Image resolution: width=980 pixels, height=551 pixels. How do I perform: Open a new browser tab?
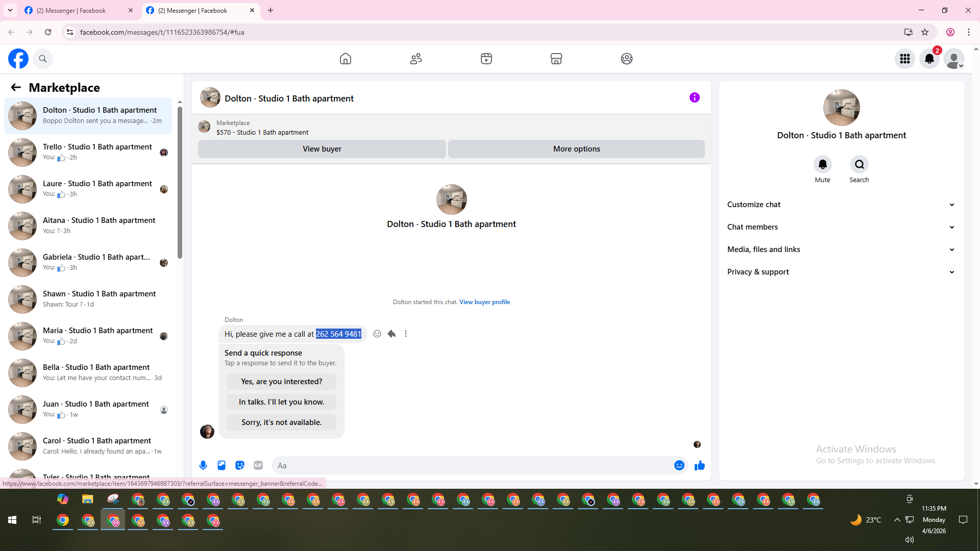(271, 10)
